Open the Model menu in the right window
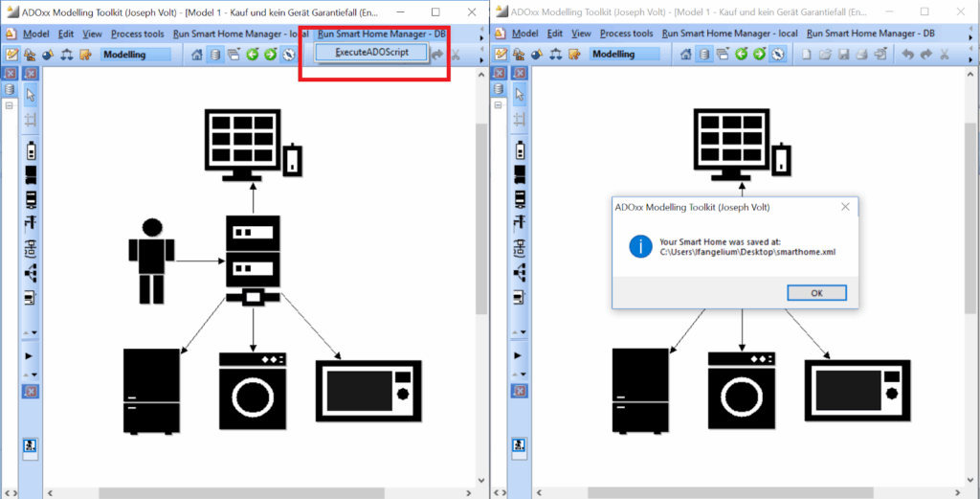980x499 pixels. coord(525,34)
